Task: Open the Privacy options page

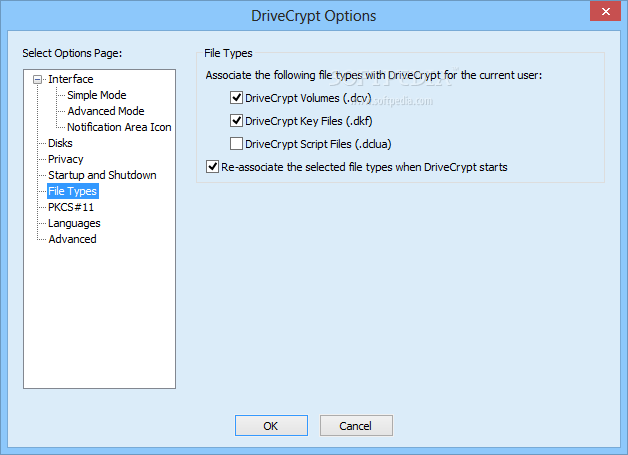Action: click(66, 159)
